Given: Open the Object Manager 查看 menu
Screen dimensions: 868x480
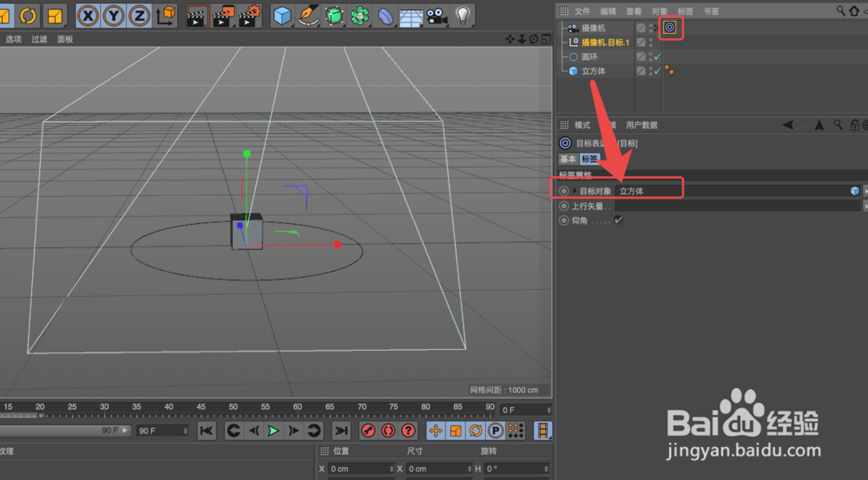Looking at the screenshot, I should [x=634, y=11].
